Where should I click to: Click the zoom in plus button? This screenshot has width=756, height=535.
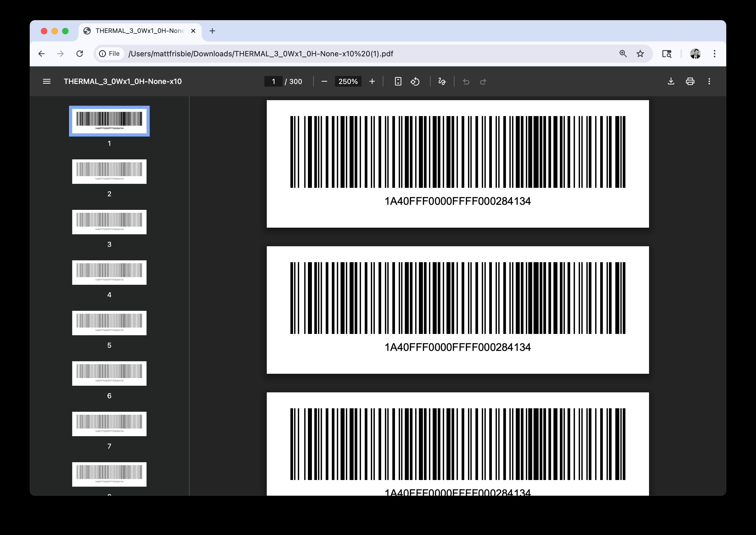(372, 81)
